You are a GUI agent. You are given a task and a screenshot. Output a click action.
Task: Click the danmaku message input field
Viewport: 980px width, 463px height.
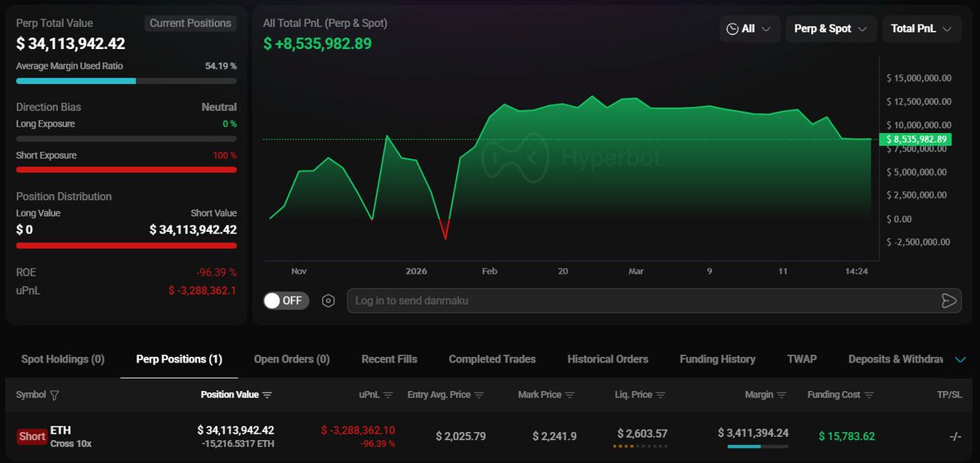click(638, 301)
